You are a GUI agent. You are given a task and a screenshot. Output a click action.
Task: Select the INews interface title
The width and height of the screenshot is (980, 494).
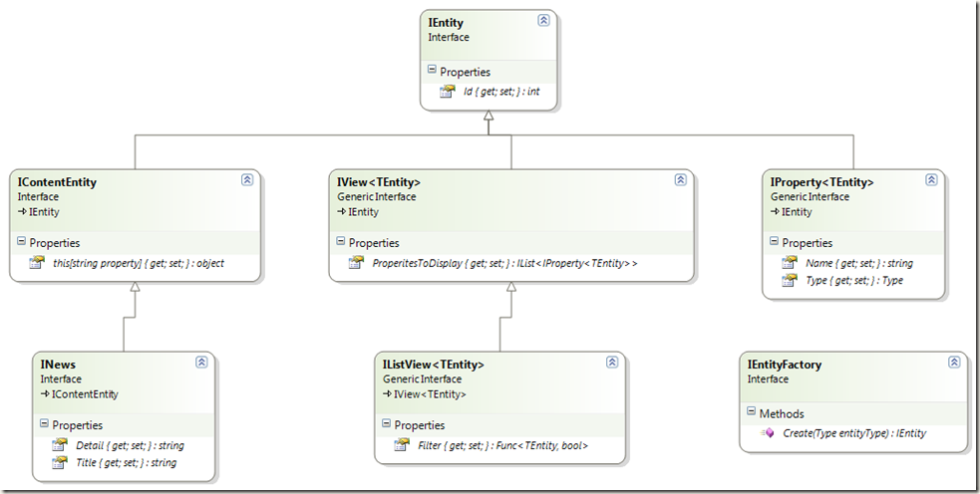58,365
